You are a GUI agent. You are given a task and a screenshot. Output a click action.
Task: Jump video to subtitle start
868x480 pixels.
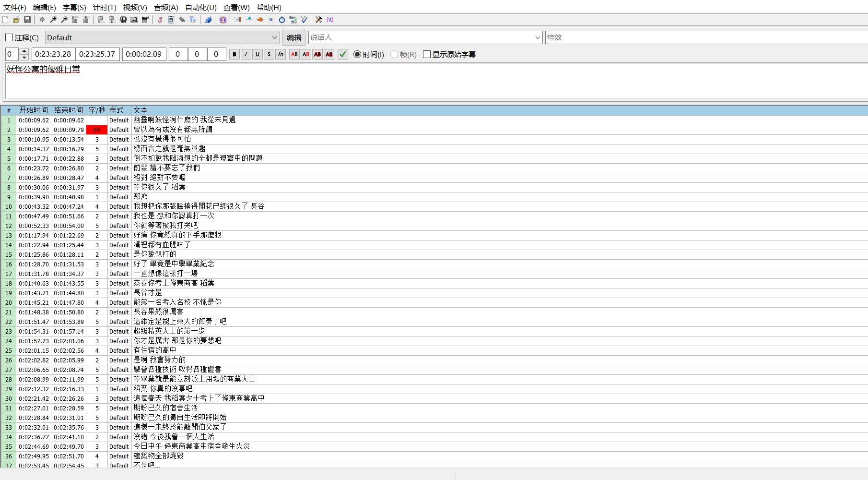[75, 20]
